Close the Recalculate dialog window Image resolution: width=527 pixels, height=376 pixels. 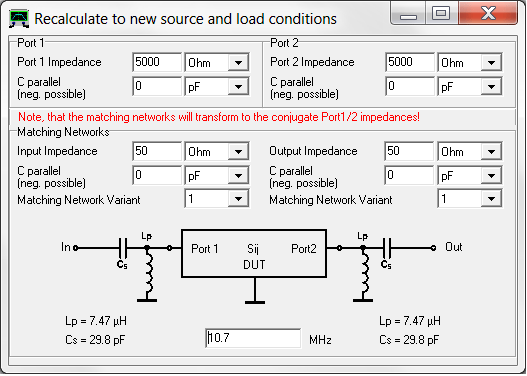(x=488, y=13)
